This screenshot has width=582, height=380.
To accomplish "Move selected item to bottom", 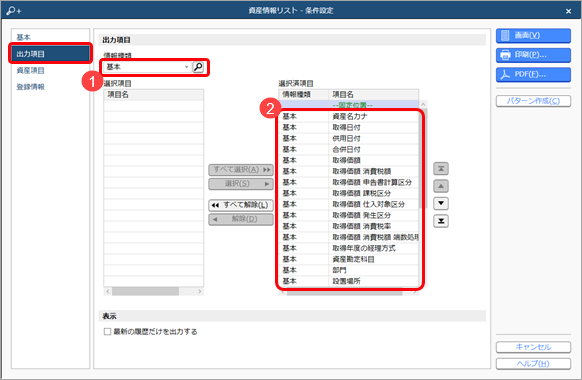I will 441,221.
